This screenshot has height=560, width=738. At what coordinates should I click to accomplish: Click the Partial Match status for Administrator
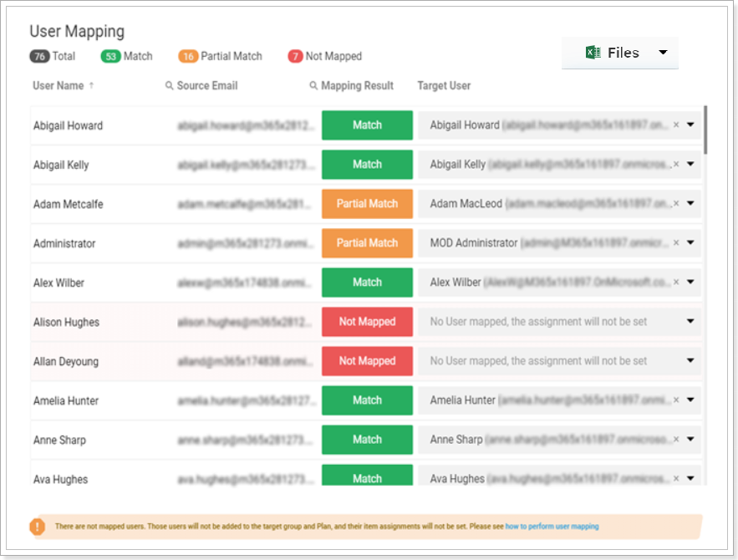(x=366, y=243)
